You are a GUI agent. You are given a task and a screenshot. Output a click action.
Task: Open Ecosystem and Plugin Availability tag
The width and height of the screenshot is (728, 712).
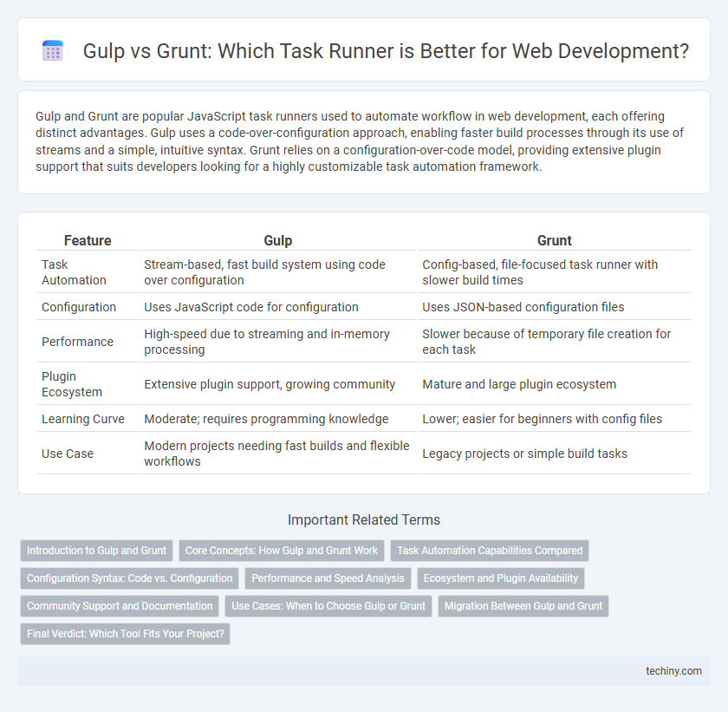pyautogui.click(x=501, y=578)
